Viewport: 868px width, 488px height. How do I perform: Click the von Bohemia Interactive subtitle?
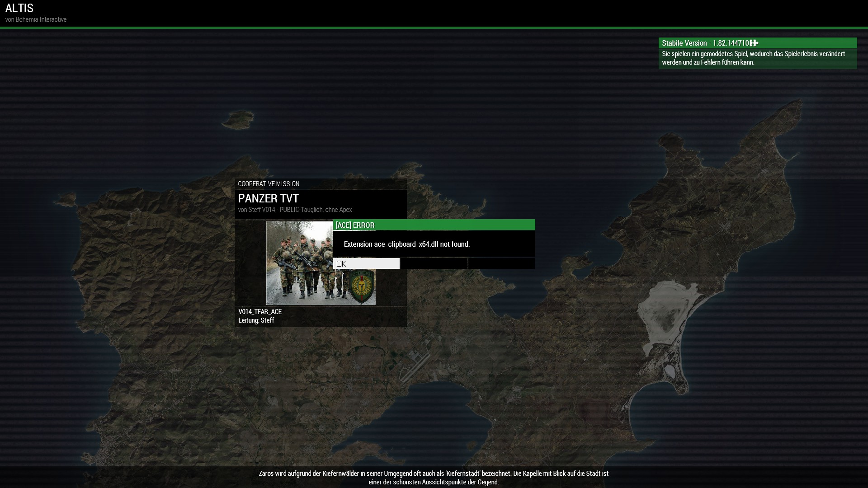36,19
